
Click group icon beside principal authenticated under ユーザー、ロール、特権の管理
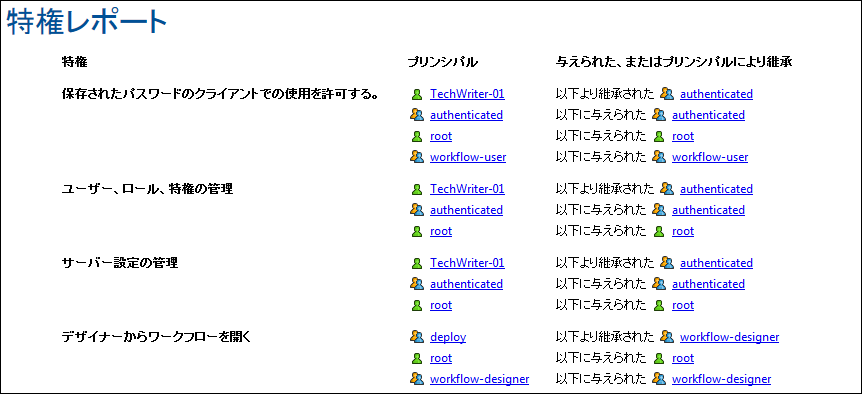pos(417,210)
